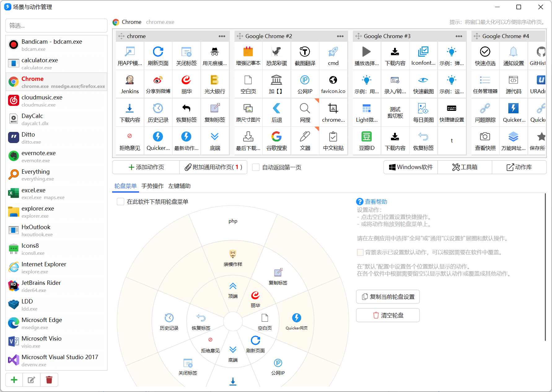Click the 任务管理器 list action
This screenshot has height=392, width=552.
tap(485, 84)
